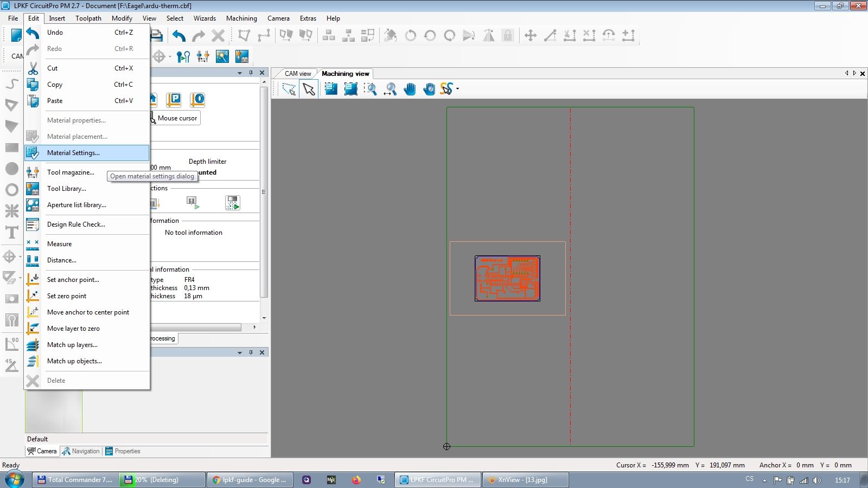The width and height of the screenshot is (868, 488).
Task: Switch to the Machining view tab
Action: point(345,74)
